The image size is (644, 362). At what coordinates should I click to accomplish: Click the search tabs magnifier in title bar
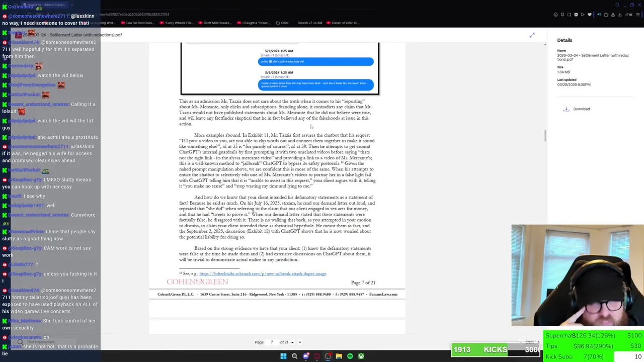(x=617, y=5)
